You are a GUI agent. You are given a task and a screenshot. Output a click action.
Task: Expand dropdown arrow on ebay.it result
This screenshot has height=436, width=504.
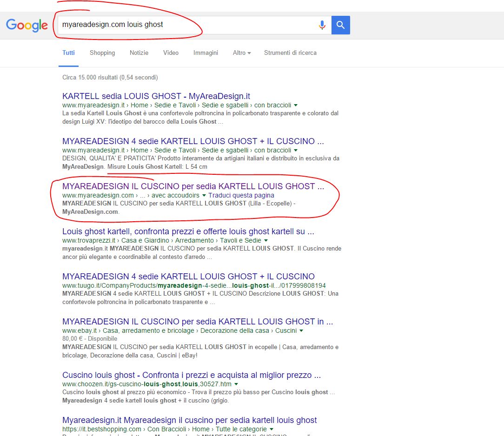click(301, 330)
